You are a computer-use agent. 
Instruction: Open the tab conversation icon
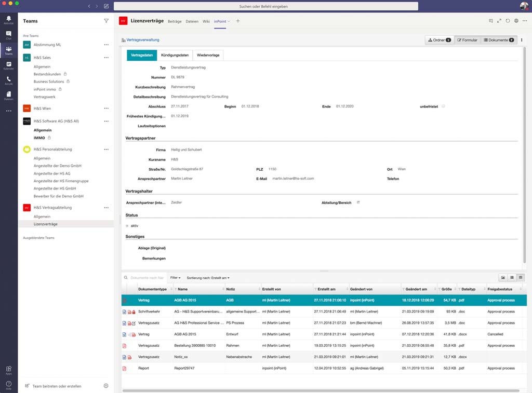click(490, 21)
